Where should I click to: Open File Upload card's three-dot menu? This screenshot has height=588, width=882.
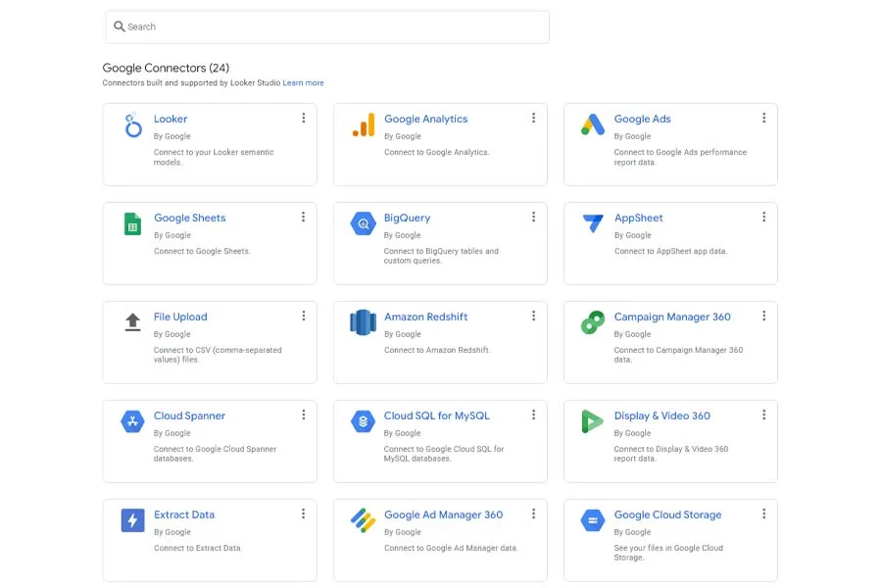(x=304, y=316)
